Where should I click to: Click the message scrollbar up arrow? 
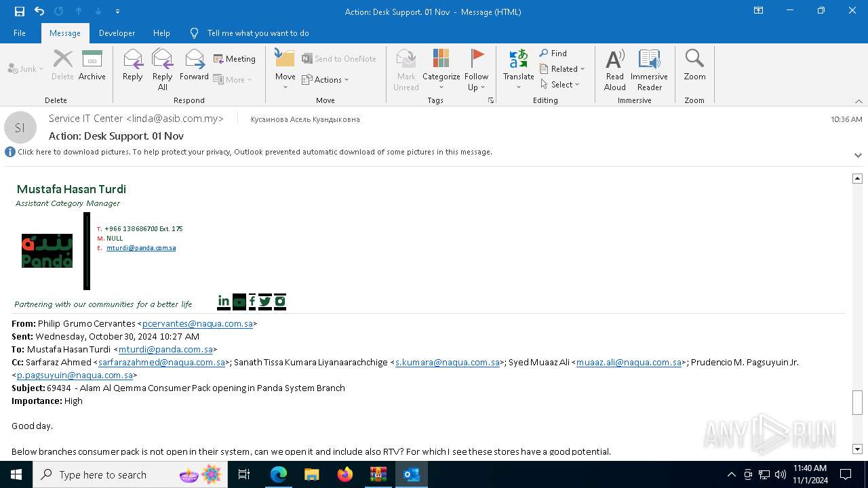point(857,178)
